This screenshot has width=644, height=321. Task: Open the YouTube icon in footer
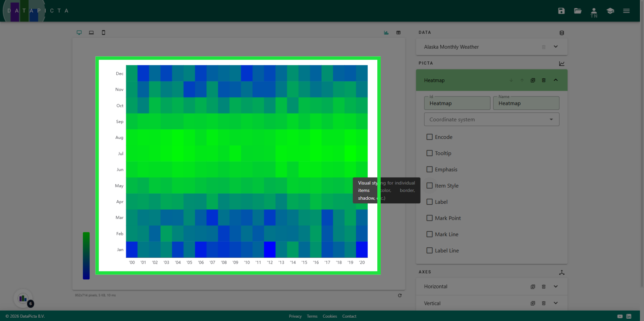[620, 316]
